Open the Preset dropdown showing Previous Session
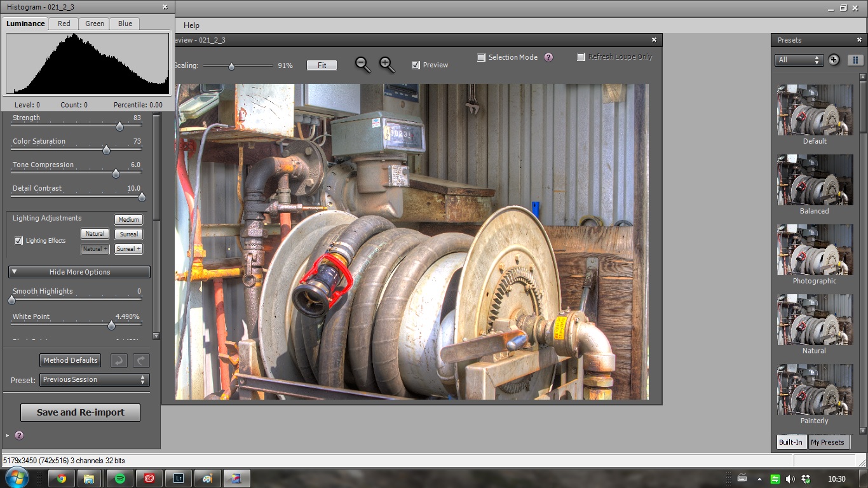Image resolution: width=868 pixels, height=488 pixels. click(95, 380)
